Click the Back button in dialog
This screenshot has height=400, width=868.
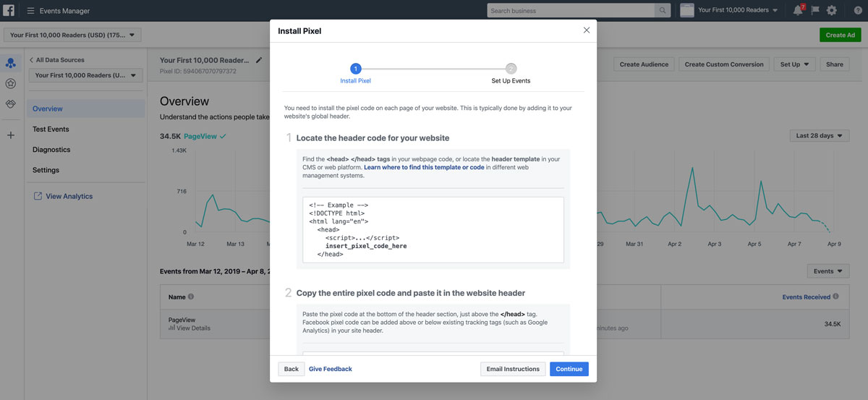[292, 369]
